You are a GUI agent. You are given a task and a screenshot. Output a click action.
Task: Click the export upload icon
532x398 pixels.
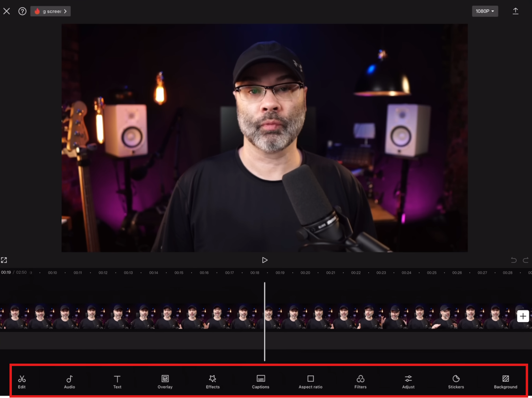(516, 11)
